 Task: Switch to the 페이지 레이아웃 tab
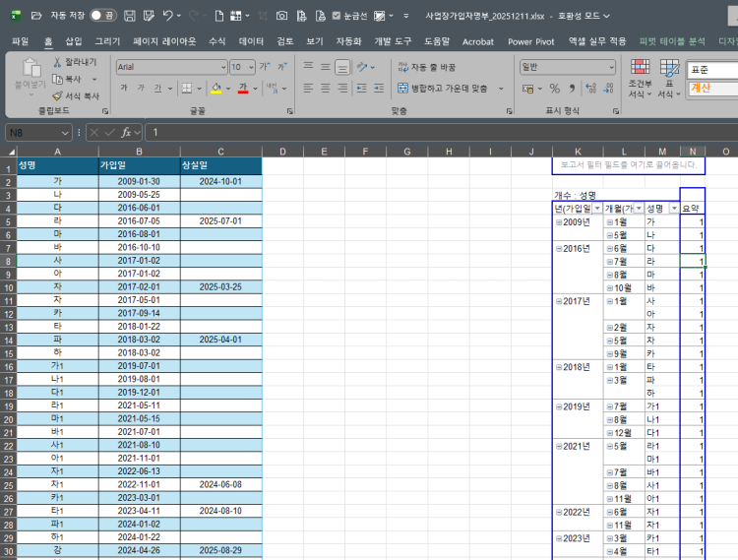click(164, 41)
